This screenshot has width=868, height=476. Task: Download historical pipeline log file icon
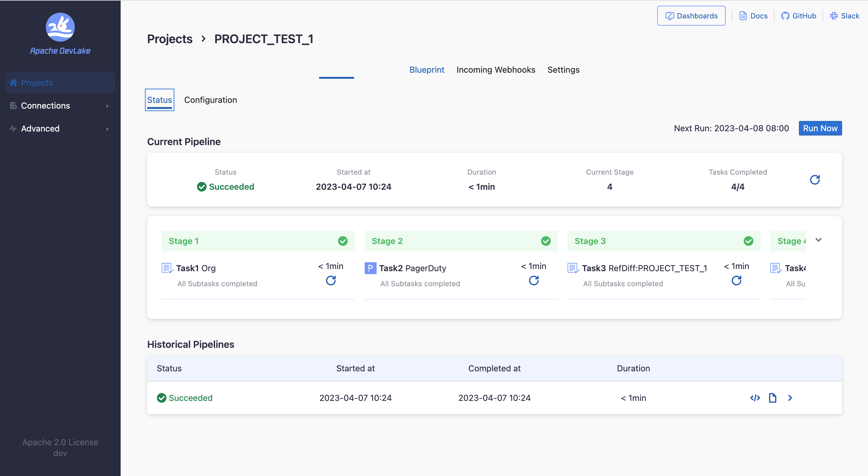[x=772, y=398]
